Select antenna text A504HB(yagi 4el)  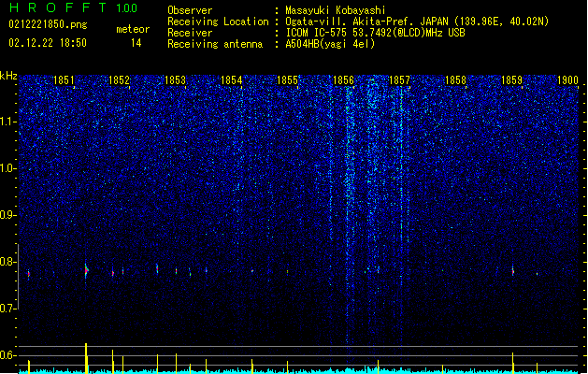(x=330, y=44)
